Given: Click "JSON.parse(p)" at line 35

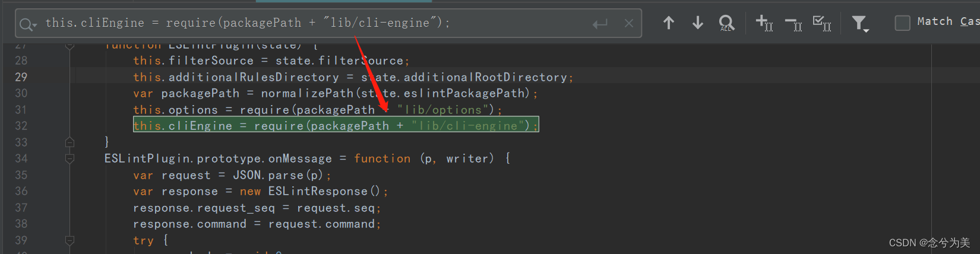Looking at the screenshot, I should tap(278, 175).
